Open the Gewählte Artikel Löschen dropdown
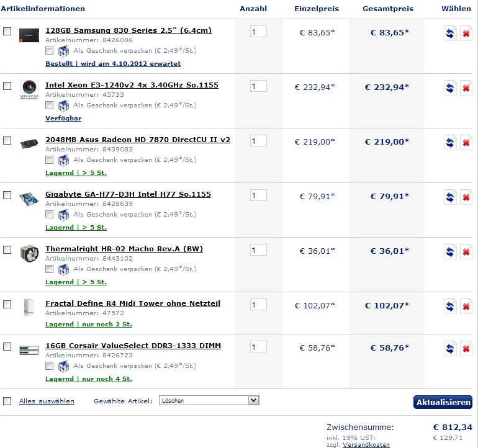This screenshot has width=478, height=448. click(209, 400)
